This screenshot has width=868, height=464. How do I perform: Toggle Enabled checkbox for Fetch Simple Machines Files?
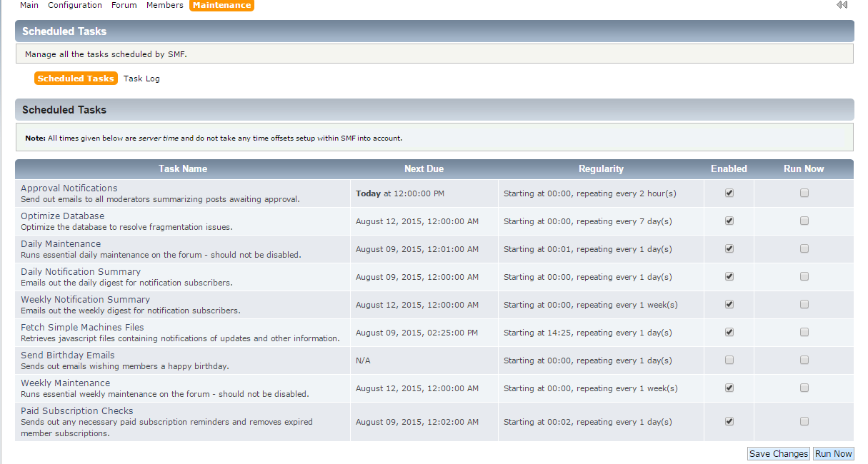click(729, 332)
